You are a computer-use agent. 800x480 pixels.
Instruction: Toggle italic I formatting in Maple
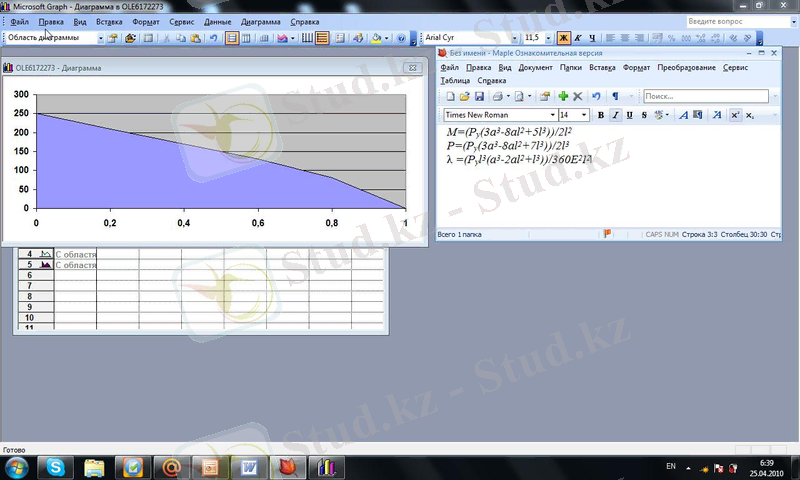pyautogui.click(x=616, y=115)
